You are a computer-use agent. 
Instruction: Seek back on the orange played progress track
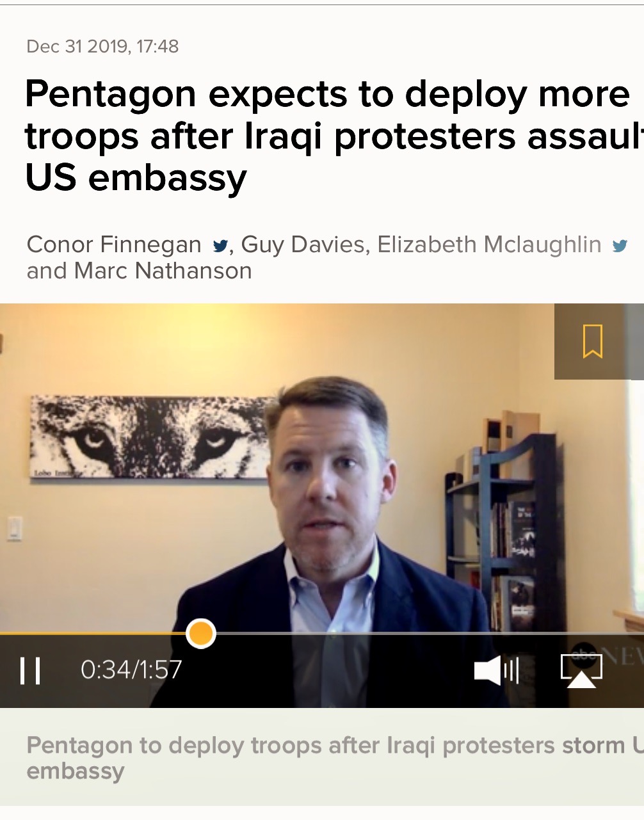[x=93, y=634]
